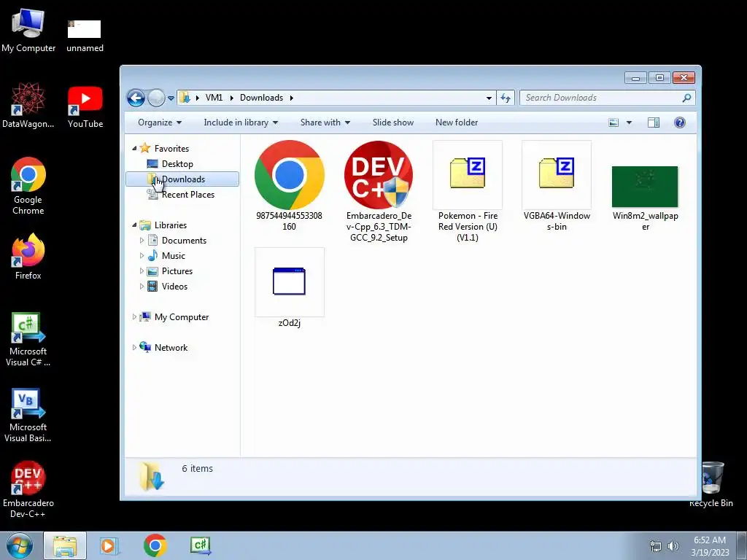Expand the Pictures library node
747x560 pixels.
[142, 271]
